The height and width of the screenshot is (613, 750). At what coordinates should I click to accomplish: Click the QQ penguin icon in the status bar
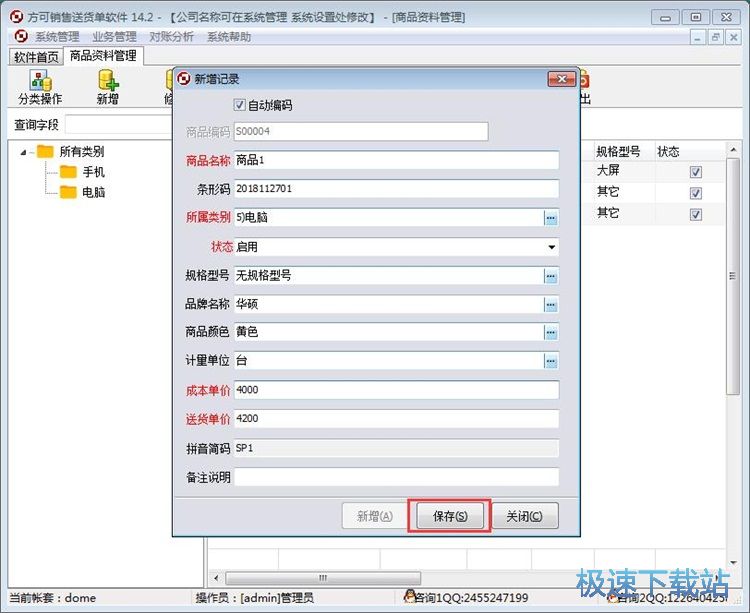click(410, 596)
